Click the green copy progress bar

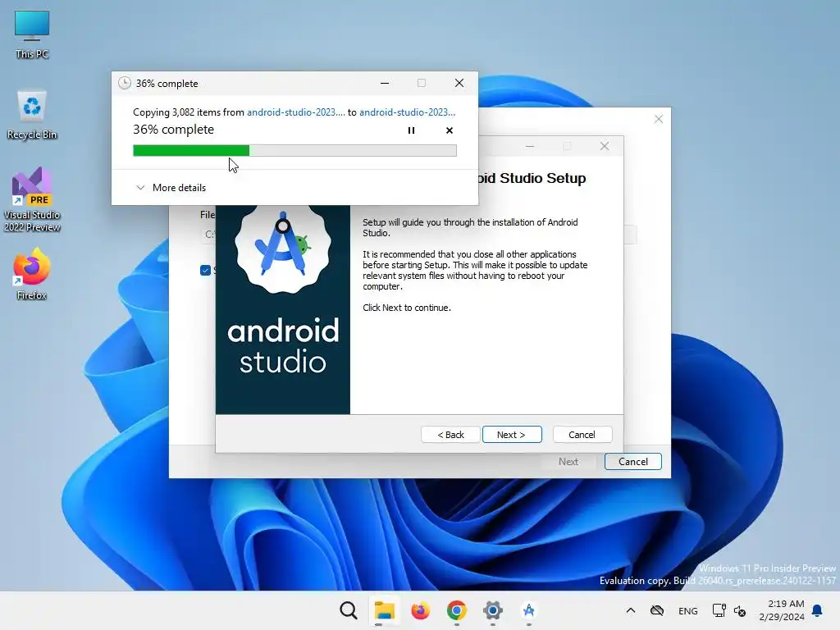(294, 151)
